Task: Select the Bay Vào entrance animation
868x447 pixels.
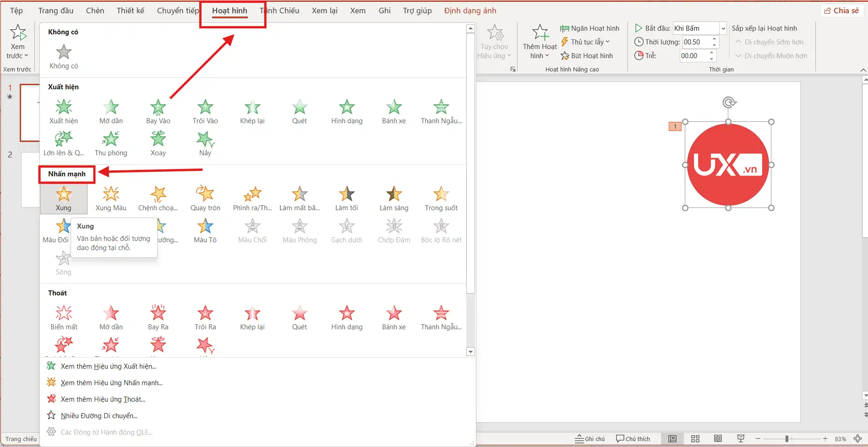Action: pos(158,112)
